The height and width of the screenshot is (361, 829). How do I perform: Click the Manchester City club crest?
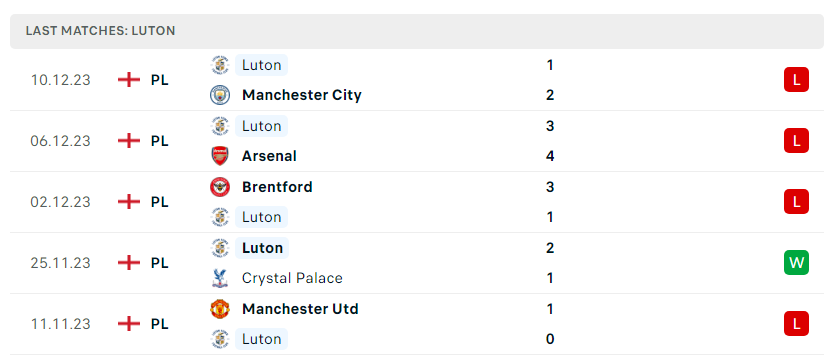pyautogui.click(x=219, y=95)
